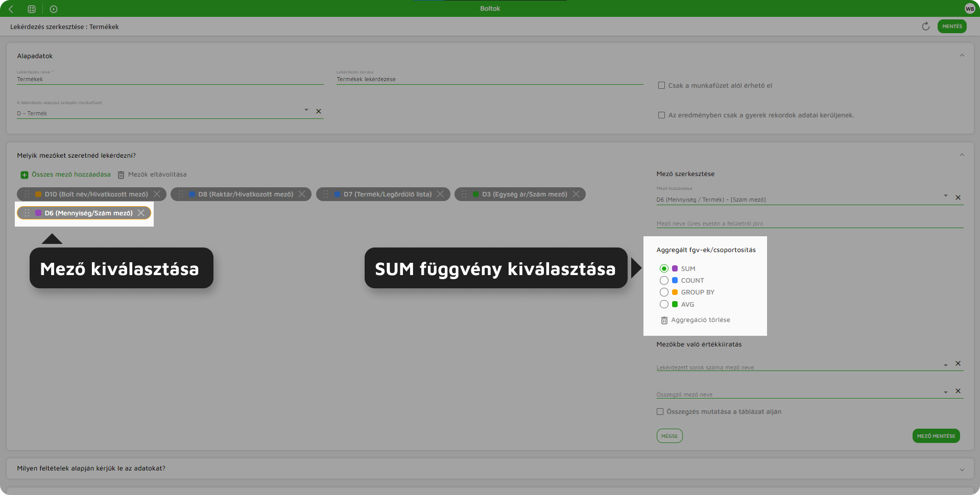Enable Összegzés mutatása a táblázat alján
The image size is (980, 495).
pyautogui.click(x=660, y=412)
